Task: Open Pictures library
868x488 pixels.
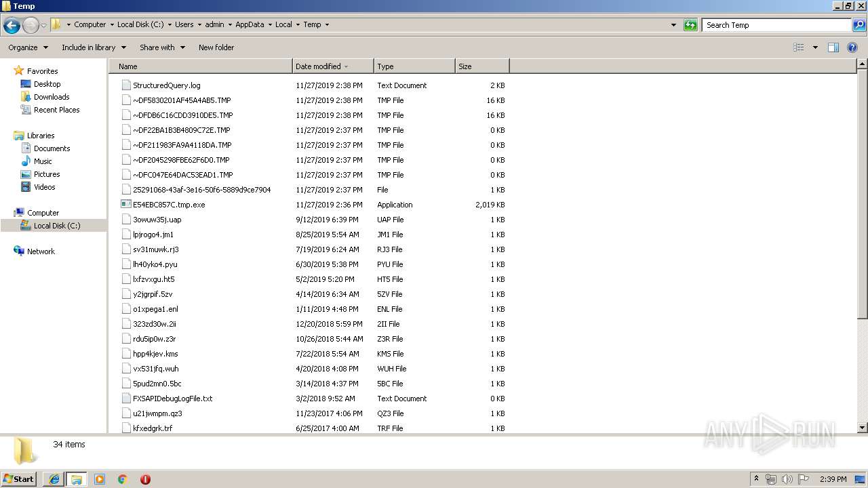Action: [47, 174]
